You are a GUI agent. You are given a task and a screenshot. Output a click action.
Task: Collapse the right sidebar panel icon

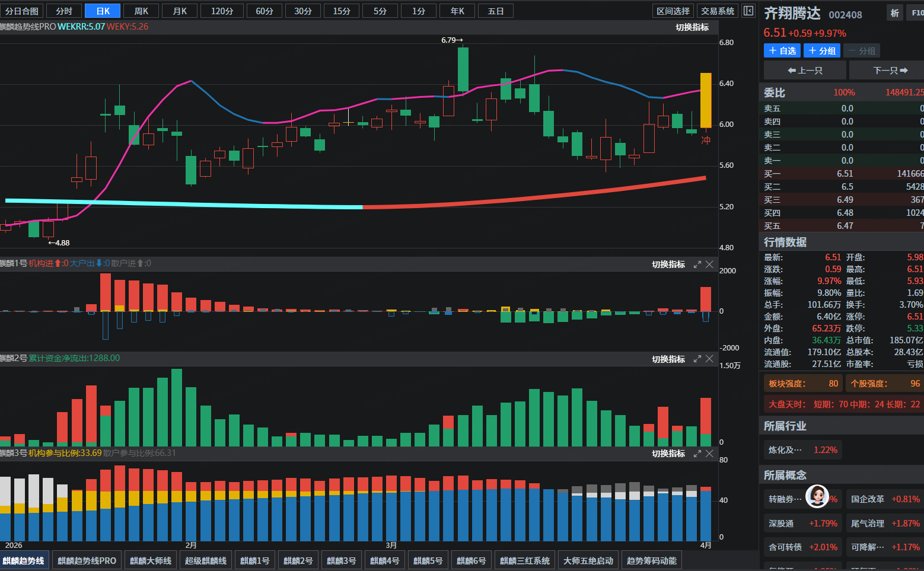pyautogui.click(x=748, y=11)
